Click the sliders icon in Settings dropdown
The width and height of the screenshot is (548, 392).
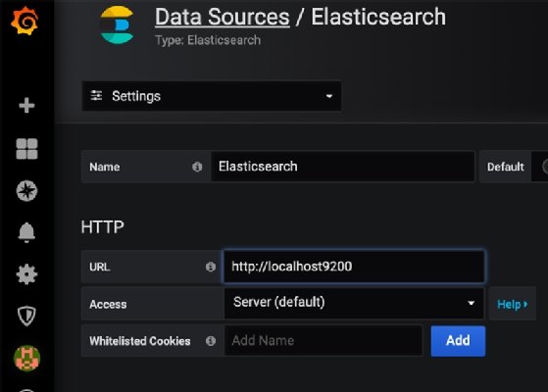pyautogui.click(x=96, y=95)
